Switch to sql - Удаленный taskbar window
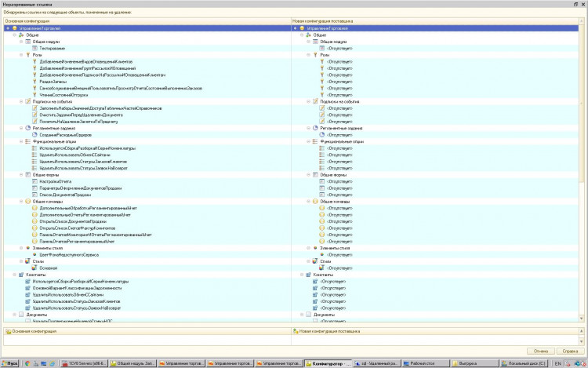 [x=377, y=363]
